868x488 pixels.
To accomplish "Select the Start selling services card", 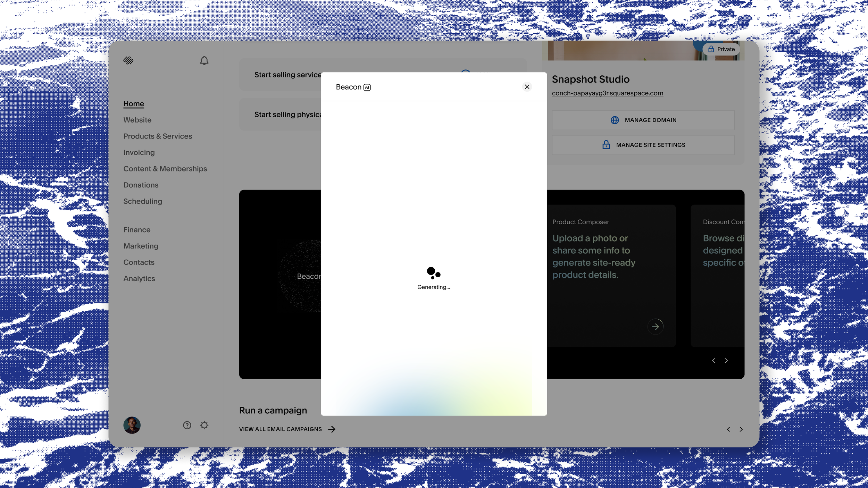I will [280, 75].
